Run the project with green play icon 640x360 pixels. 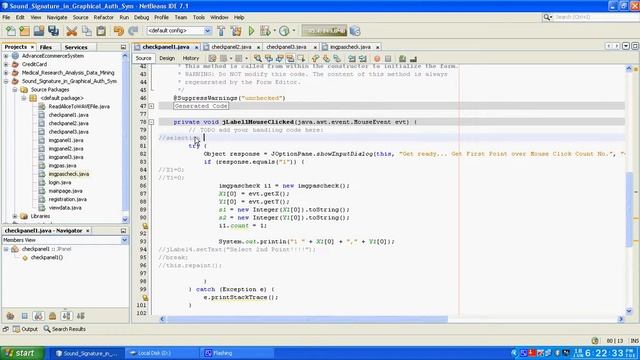[251, 31]
